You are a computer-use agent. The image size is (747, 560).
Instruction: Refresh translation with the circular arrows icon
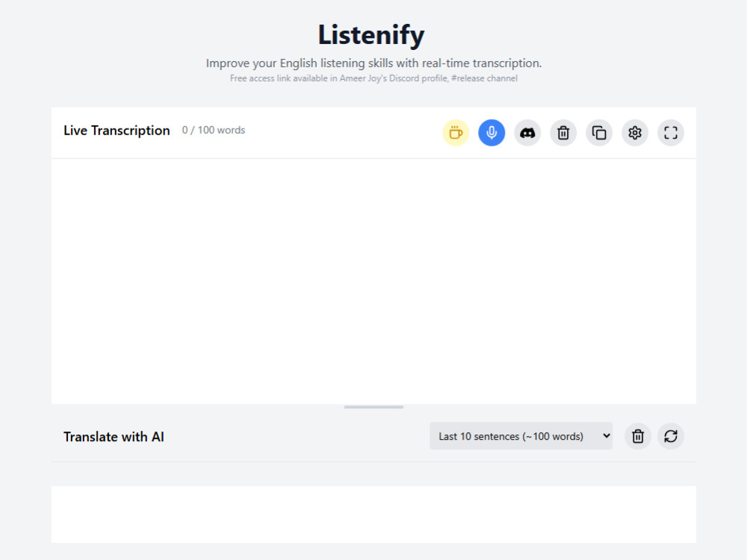coord(671,436)
